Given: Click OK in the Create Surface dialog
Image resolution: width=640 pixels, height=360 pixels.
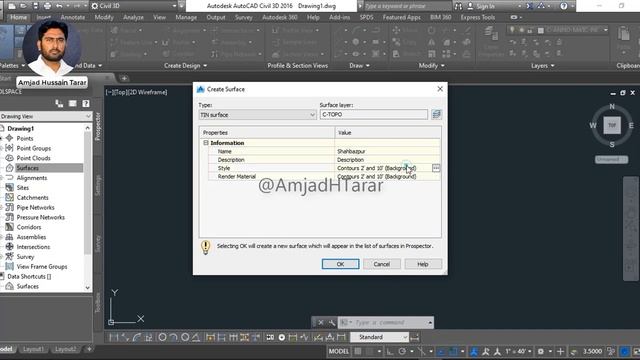Looking at the screenshot, I should (x=340, y=264).
